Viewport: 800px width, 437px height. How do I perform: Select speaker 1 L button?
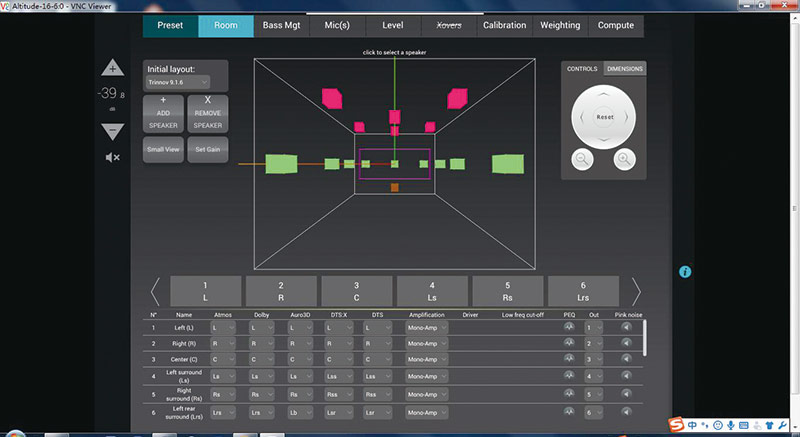pyautogui.click(x=206, y=291)
